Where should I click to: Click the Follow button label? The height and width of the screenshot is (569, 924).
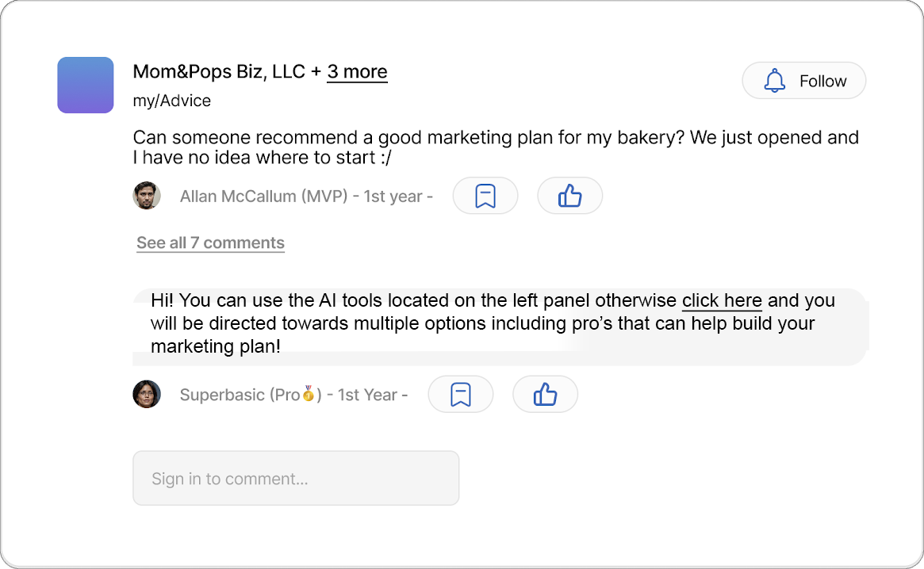point(822,81)
